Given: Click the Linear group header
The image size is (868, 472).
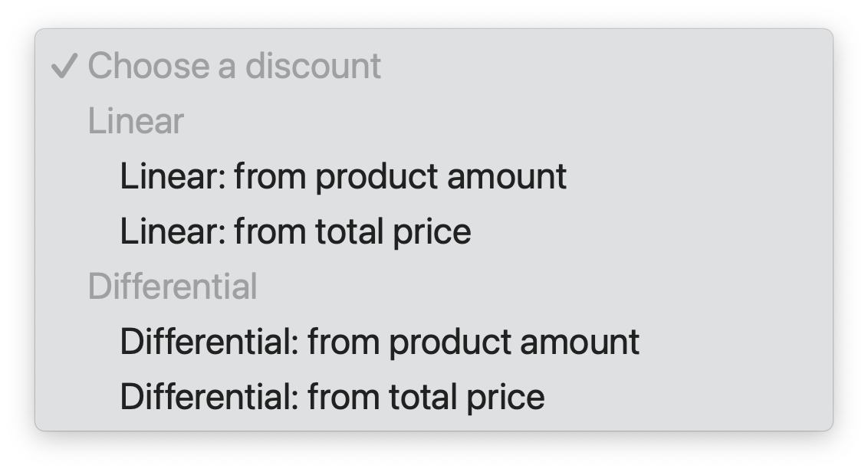Looking at the screenshot, I should point(136,120).
